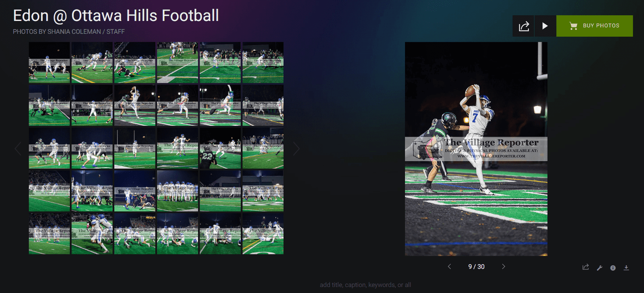The height and width of the screenshot is (293, 644).
Task: Go to the next photo arrow beside 9 / 30
Action: pyautogui.click(x=504, y=266)
